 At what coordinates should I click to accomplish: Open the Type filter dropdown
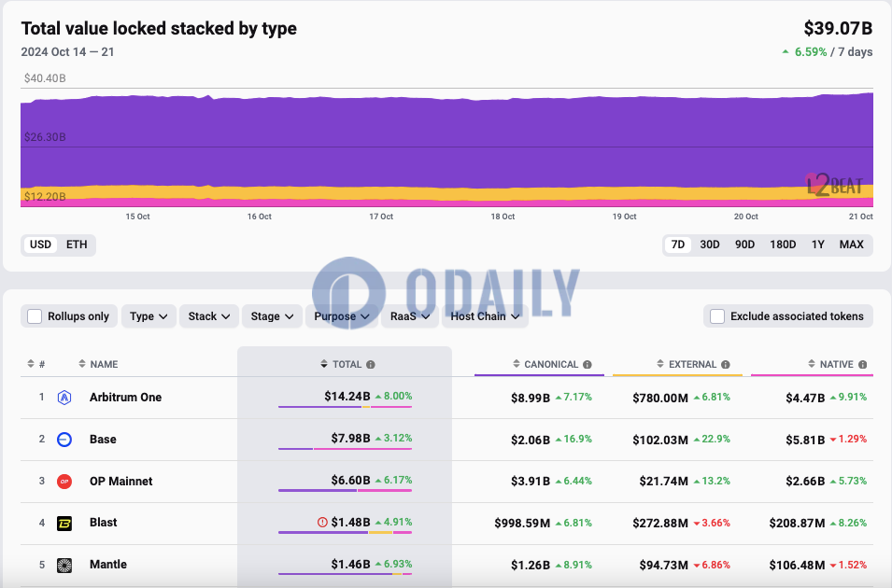(x=149, y=316)
